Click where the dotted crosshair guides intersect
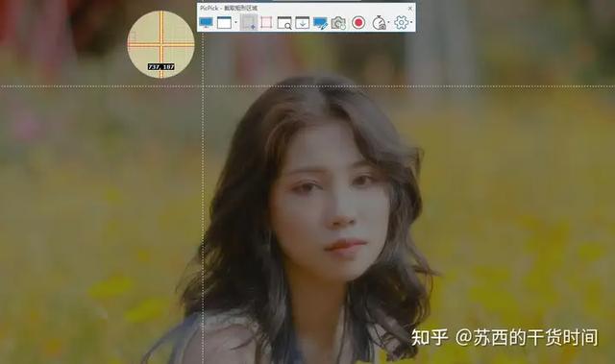This screenshot has height=364, width=615. tap(203, 86)
